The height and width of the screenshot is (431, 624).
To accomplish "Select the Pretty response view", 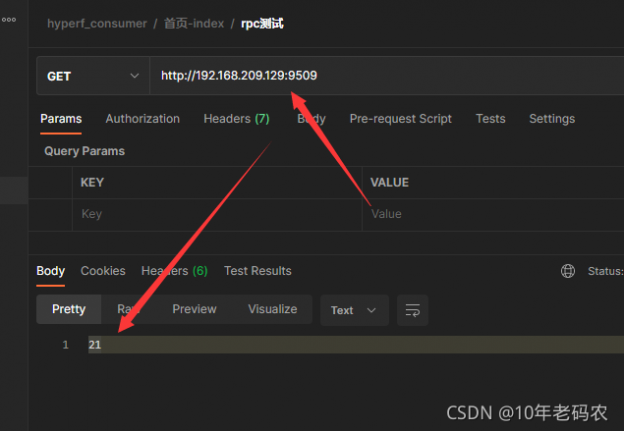I will click(x=69, y=309).
